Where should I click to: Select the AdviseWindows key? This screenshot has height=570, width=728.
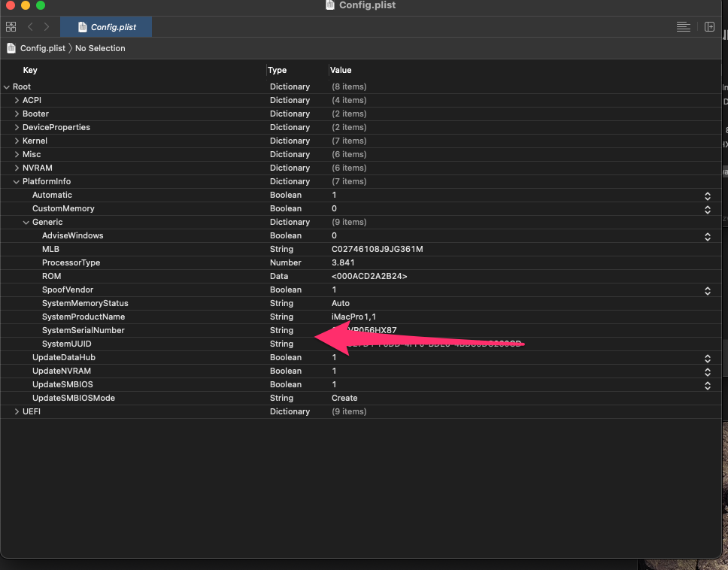pos(72,236)
